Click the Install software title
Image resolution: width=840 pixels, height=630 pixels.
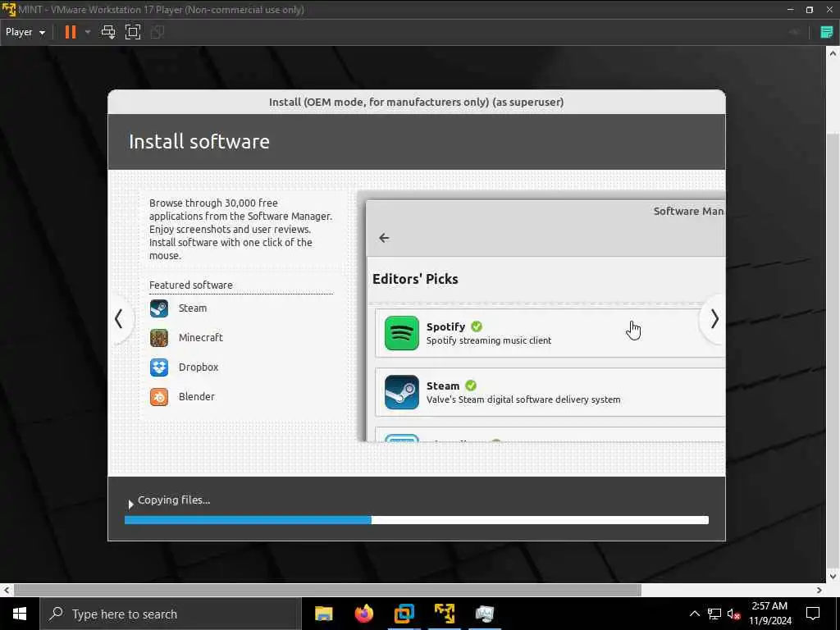point(199,141)
